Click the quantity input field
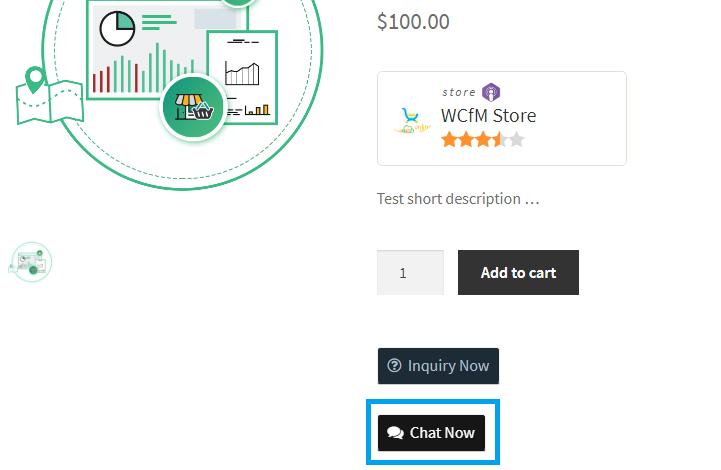This screenshot has width=721, height=470. (410, 272)
